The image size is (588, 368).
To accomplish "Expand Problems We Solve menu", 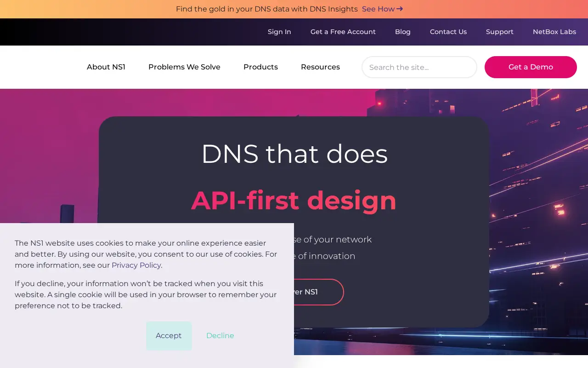I will pos(184,67).
